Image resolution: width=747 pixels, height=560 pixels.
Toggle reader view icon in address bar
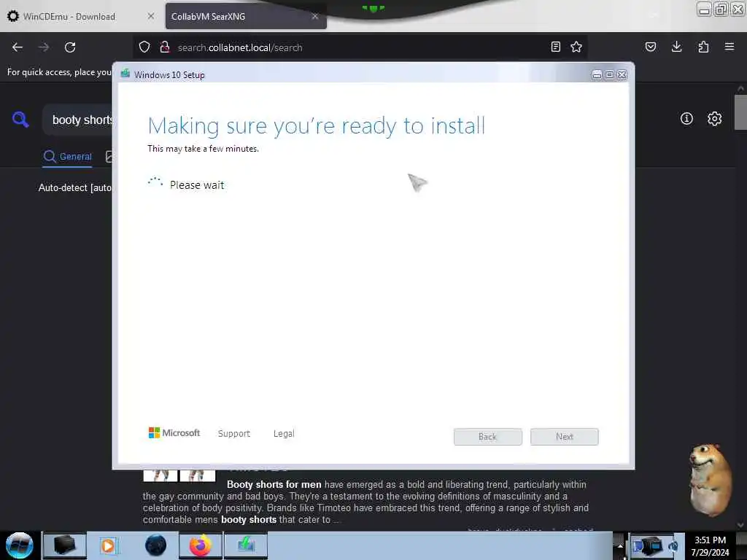click(555, 47)
